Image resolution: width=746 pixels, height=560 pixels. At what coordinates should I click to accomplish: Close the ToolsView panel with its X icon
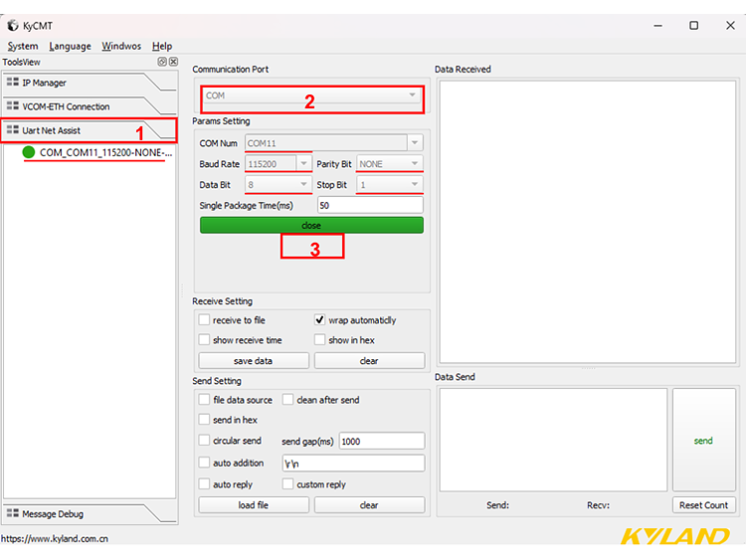click(x=174, y=62)
